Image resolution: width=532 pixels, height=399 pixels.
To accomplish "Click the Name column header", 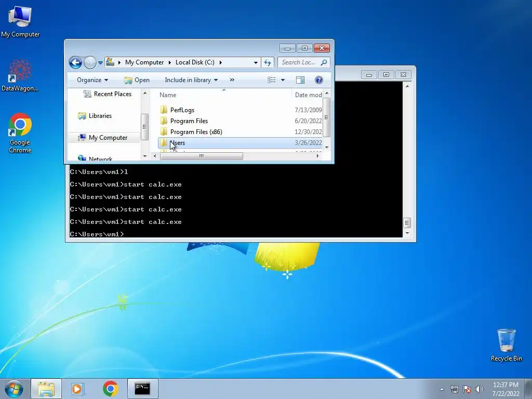I will 224,95.
